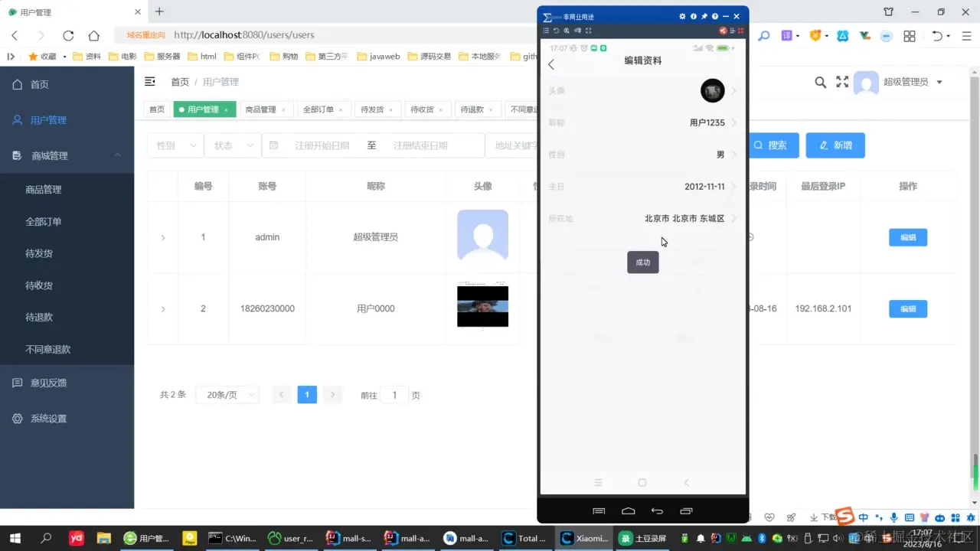Open the browser main menu
The height and width of the screenshot is (551, 980).
968,36
